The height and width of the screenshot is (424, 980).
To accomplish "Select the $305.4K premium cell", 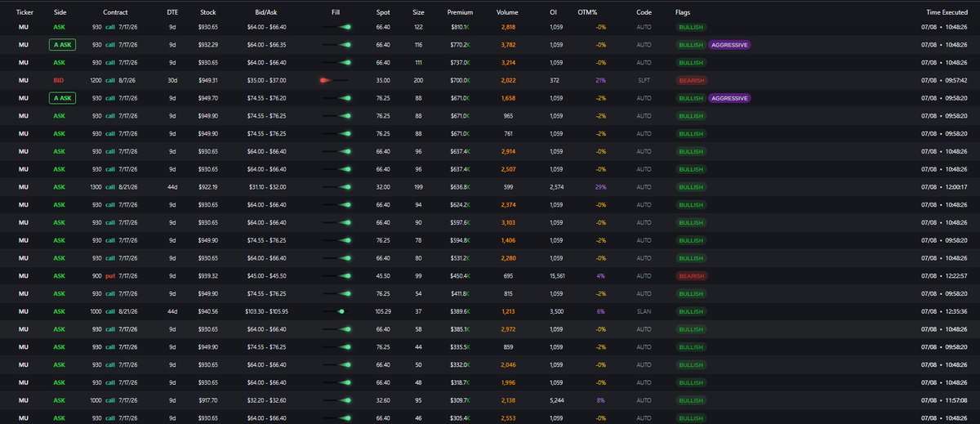I will (x=460, y=418).
